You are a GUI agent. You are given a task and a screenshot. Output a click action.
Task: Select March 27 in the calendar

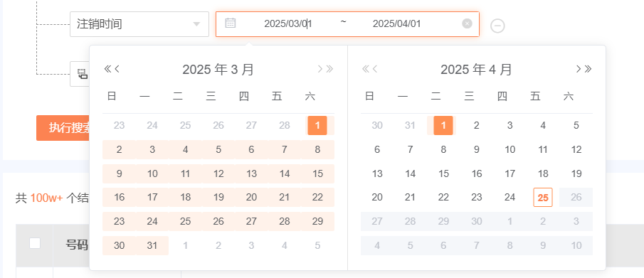pyautogui.click(x=251, y=222)
